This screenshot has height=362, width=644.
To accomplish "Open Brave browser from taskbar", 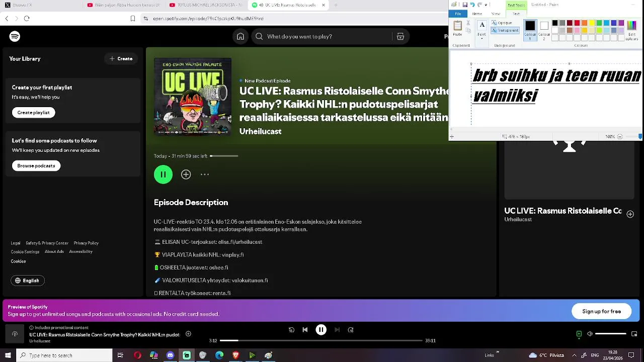I will (236, 355).
